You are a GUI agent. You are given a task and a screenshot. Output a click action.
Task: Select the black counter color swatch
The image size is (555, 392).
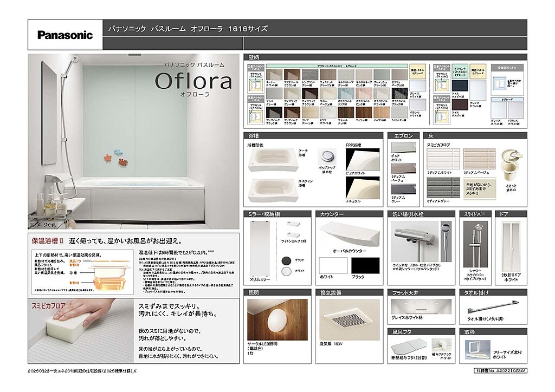coord(365,265)
